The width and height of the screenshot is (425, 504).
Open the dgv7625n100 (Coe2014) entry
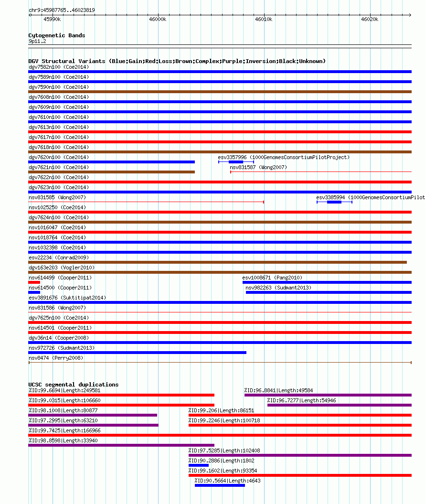tap(59, 318)
